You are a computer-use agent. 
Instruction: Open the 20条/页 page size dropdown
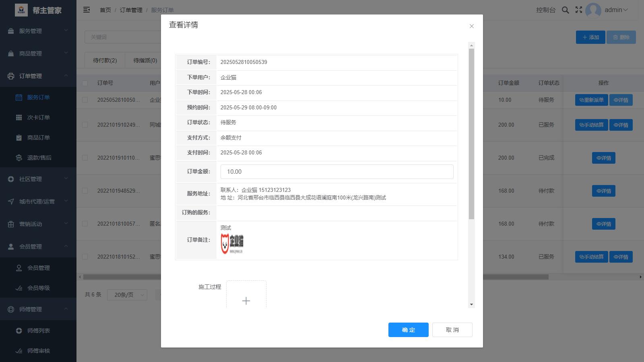[x=127, y=295]
